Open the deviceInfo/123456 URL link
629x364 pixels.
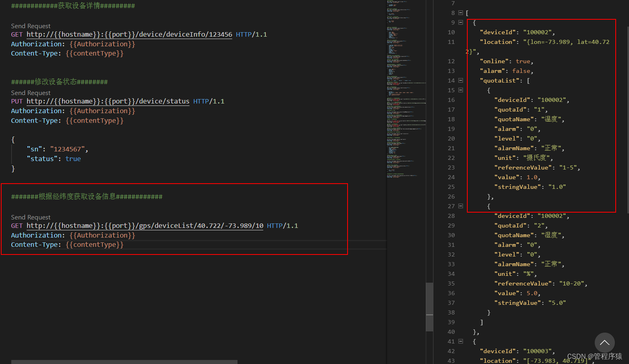coord(129,35)
